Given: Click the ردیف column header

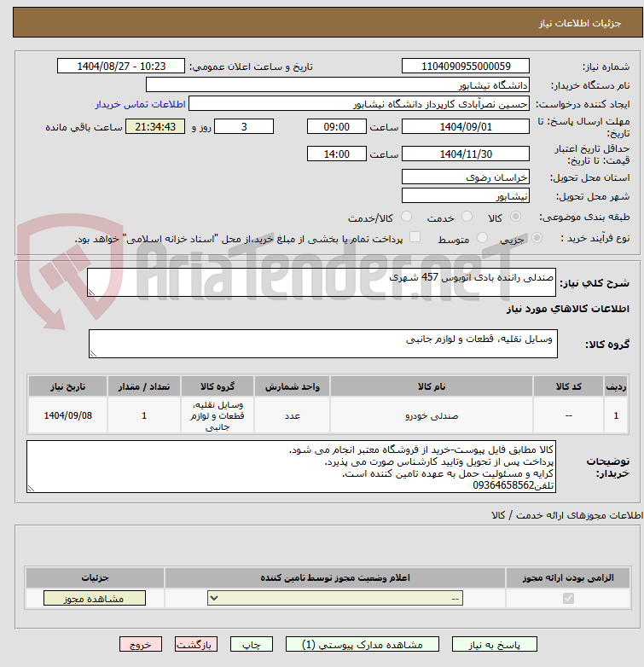Looking at the screenshot, I should 616,386.
